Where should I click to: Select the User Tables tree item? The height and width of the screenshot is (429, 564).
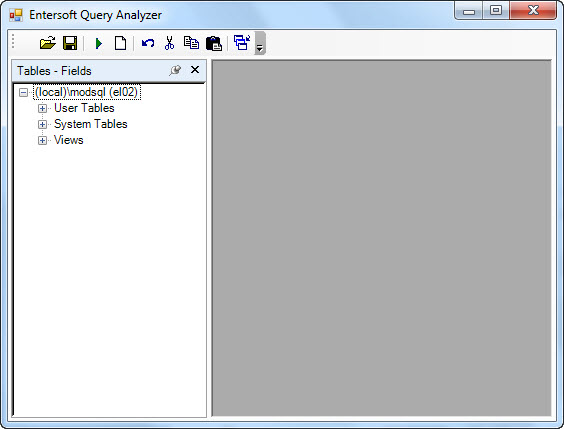click(x=84, y=108)
